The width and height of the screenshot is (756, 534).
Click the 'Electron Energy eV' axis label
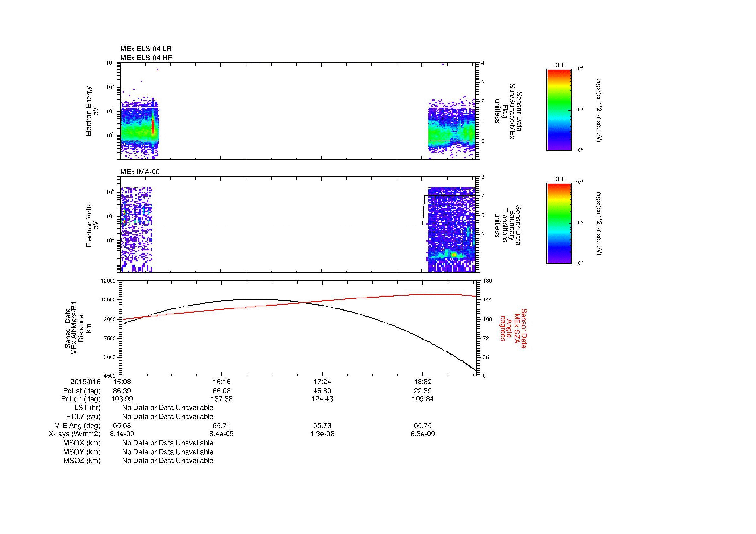point(92,111)
